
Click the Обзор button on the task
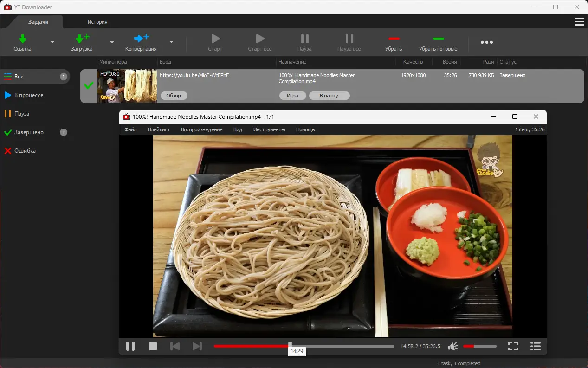click(x=174, y=95)
